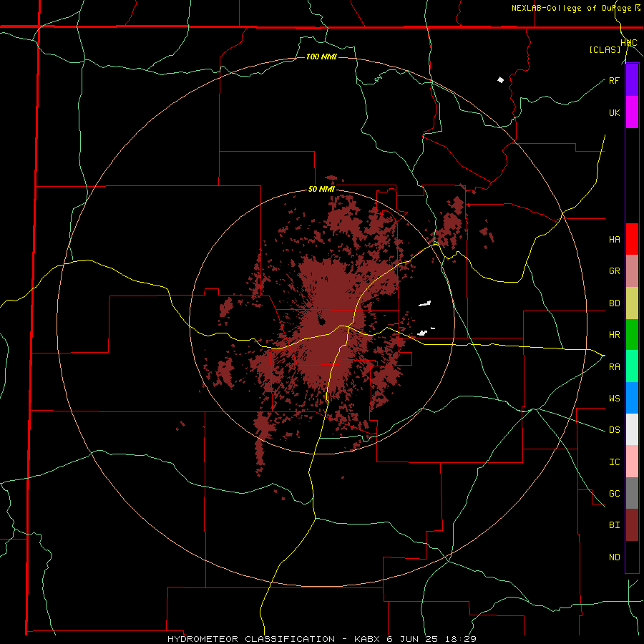Click the BD legend label
The width and height of the screenshot is (644, 644).
(614, 303)
